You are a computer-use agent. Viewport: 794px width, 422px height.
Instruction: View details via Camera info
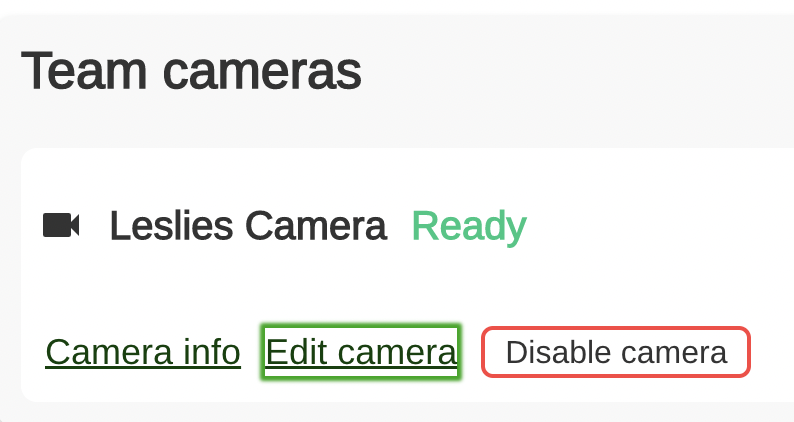click(x=143, y=352)
